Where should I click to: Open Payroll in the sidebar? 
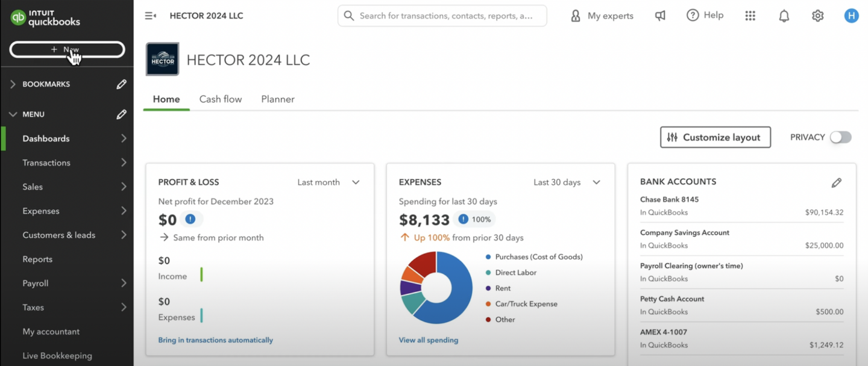[x=36, y=283]
